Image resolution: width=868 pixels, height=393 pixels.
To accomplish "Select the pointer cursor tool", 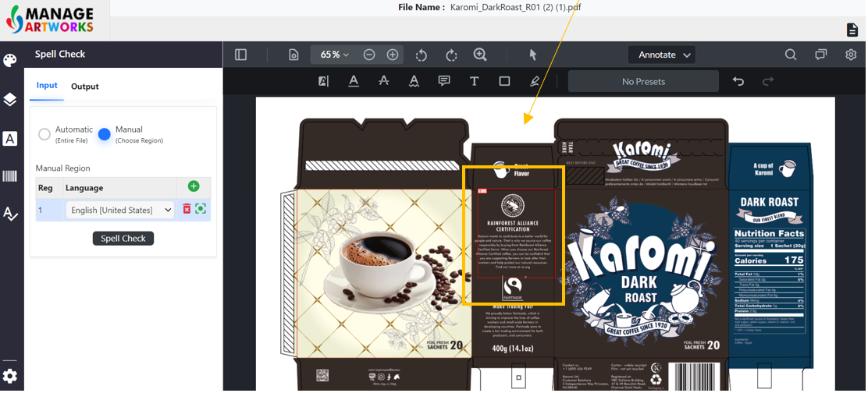I will pyautogui.click(x=532, y=55).
